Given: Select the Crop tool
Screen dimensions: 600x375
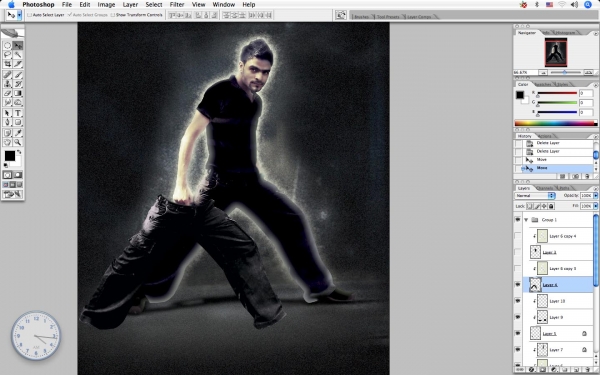Looking at the screenshot, I should point(7,64).
